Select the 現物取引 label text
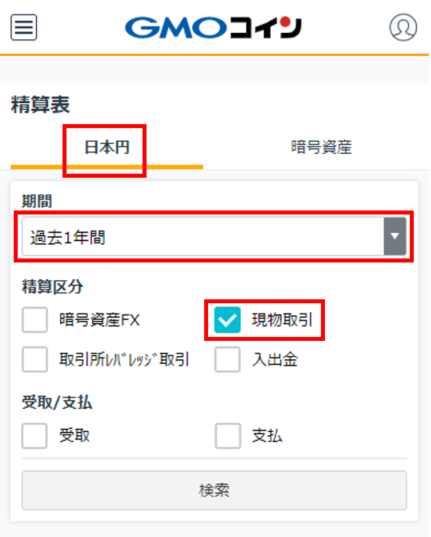Viewport: 431px width, 537px height. coord(282,320)
